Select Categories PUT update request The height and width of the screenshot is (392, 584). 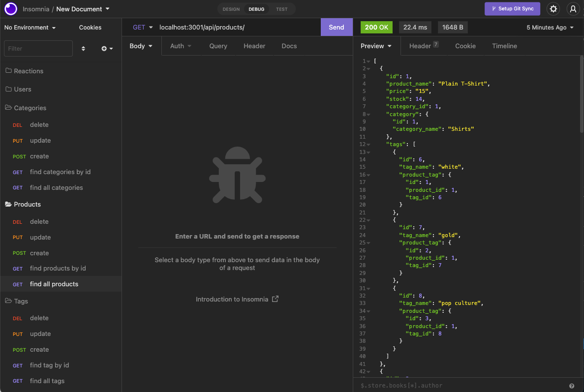tap(61, 140)
